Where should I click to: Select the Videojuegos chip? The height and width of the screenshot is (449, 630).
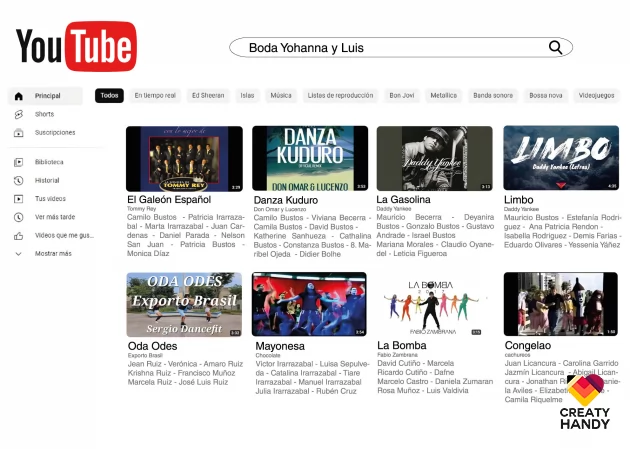[x=596, y=96]
